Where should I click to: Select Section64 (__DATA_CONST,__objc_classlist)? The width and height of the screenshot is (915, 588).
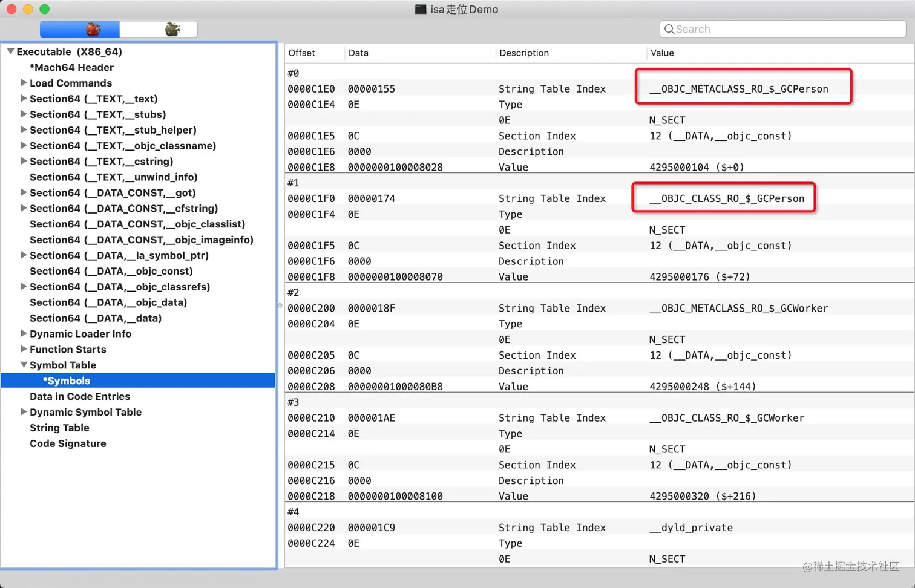pyautogui.click(x=137, y=224)
